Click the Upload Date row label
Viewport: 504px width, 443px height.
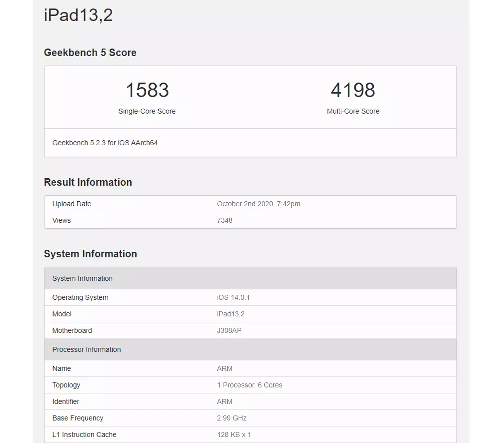tap(72, 204)
